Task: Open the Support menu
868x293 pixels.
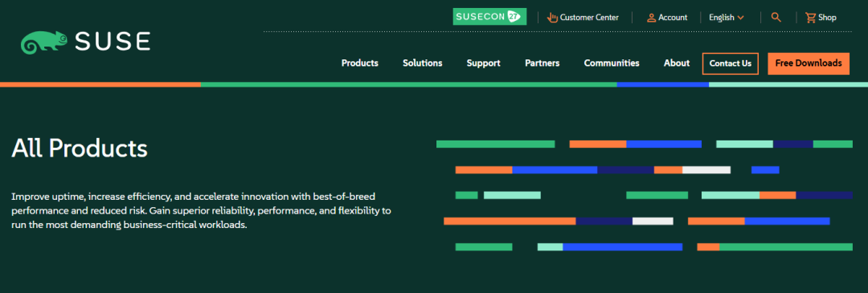Action: [483, 63]
